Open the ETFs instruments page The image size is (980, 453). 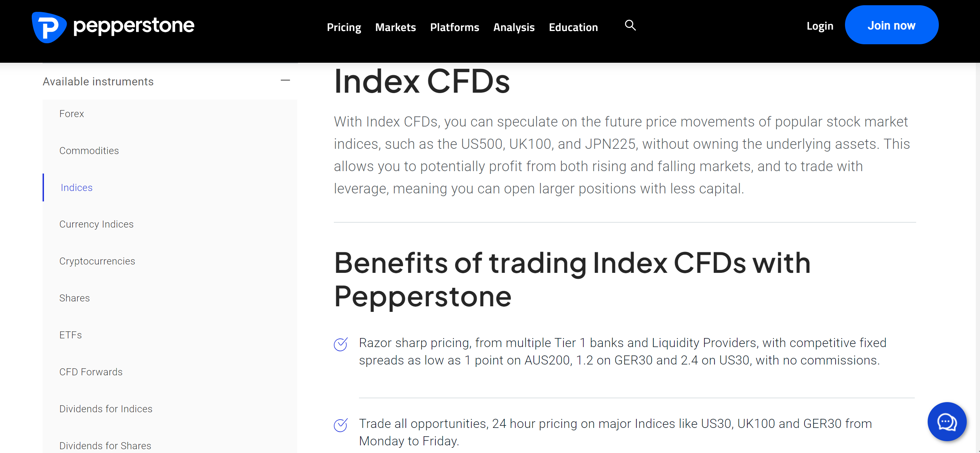(70, 335)
